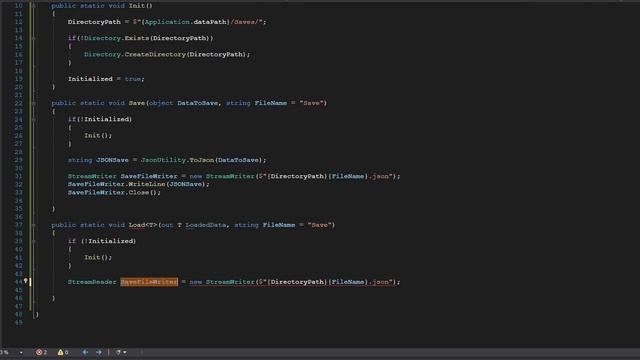
Task: Click JSONSave variable declaration on line 29
Action: pos(112,160)
